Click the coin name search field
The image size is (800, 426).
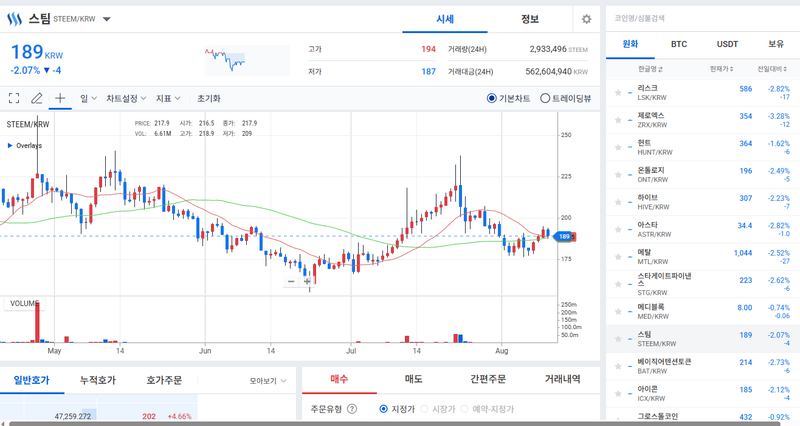[700, 17]
